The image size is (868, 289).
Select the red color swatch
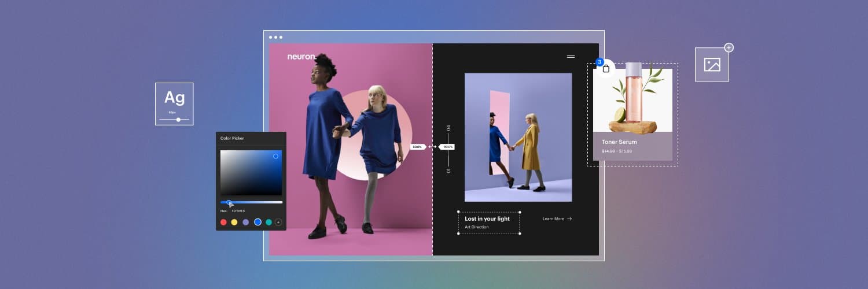(x=224, y=222)
